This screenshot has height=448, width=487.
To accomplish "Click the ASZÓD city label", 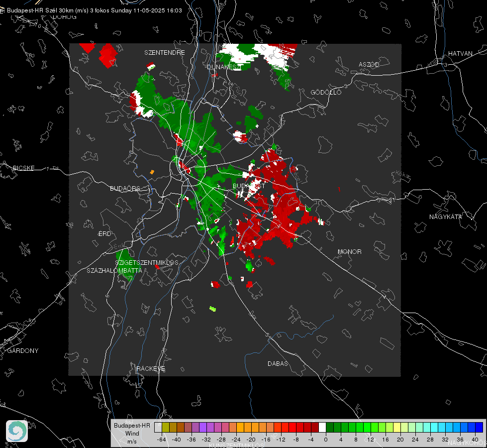I will click(369, 64).
